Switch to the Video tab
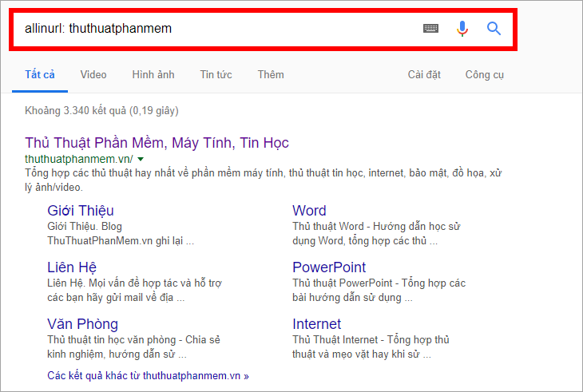 point(93,75)
